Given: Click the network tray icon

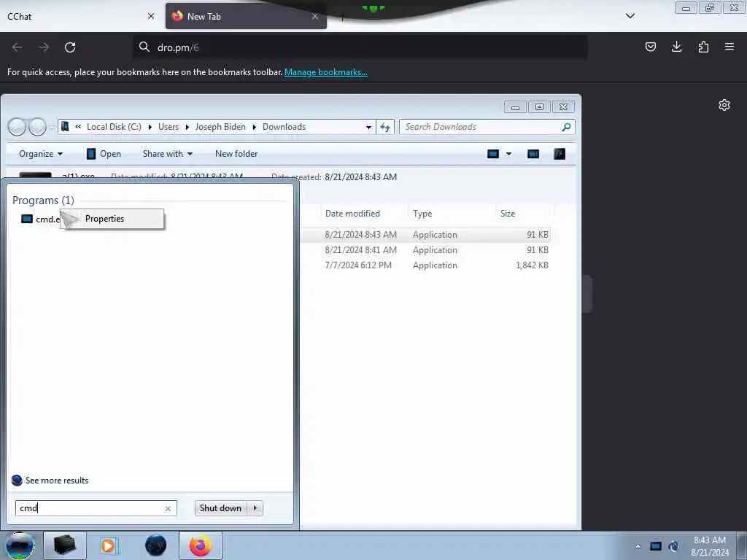Looking at the screenshot, I should [673, 546].
